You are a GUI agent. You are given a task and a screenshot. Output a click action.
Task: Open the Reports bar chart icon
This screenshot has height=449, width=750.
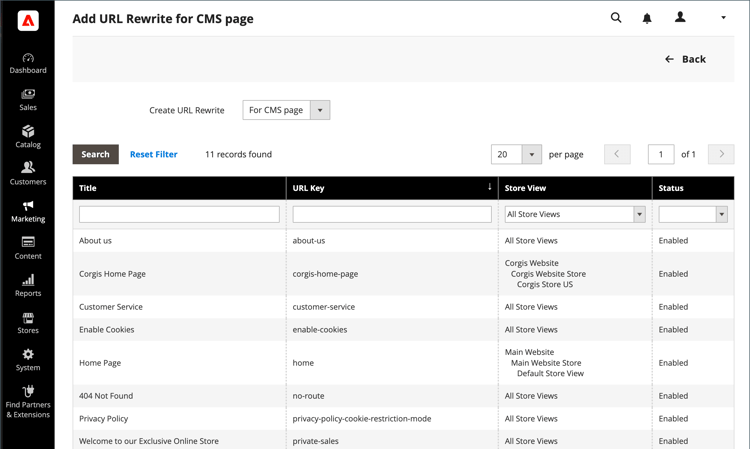click(x=28, y=280)
